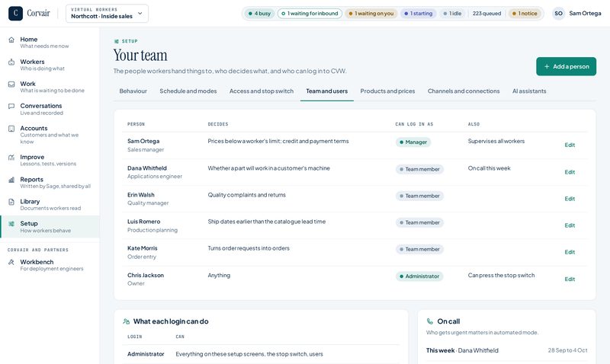Screen dimensions: 610x364
Task: Open the Improve chart icon
Action: 11,158
